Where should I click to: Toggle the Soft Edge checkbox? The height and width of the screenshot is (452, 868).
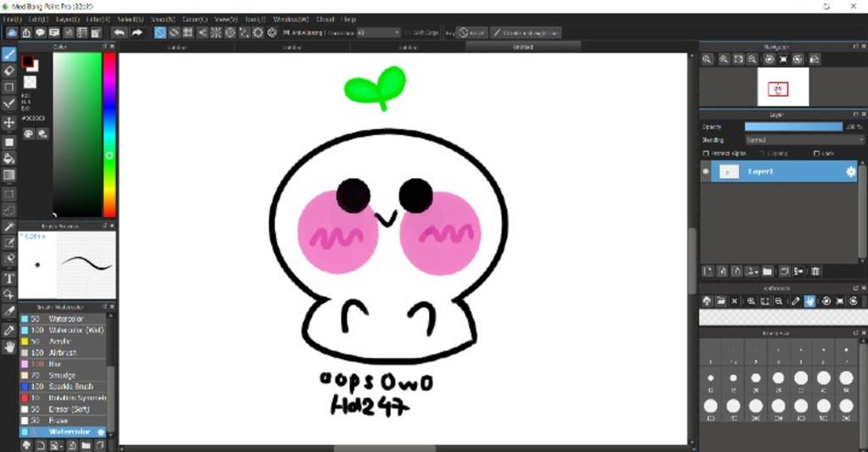click(x=409, y=33)
